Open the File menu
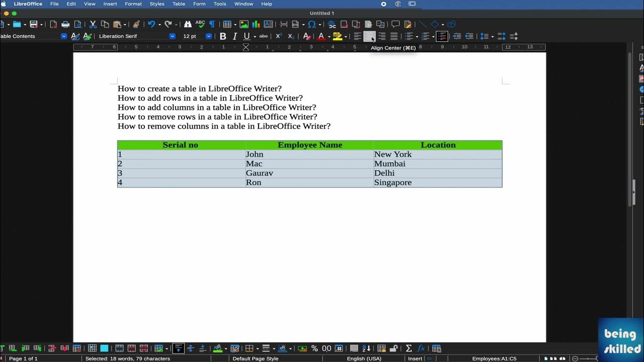Image resolution: width=644 pixels, height=362 pixels. 54,4
